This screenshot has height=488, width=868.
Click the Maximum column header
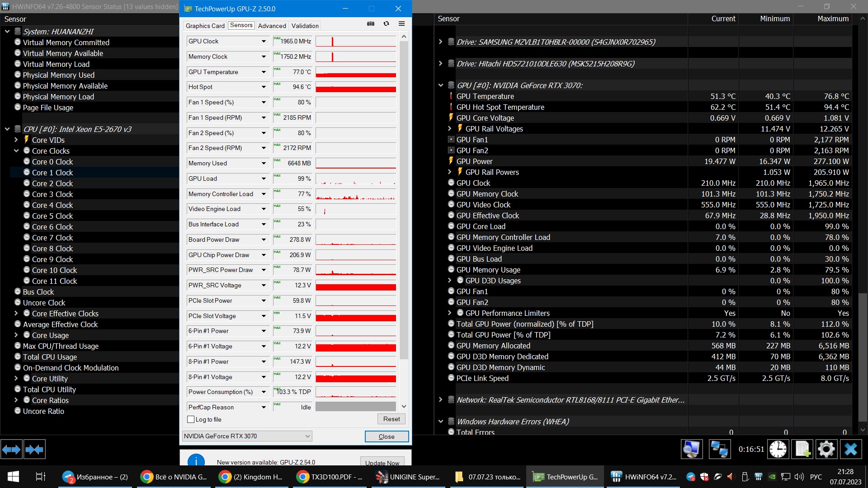823,19
